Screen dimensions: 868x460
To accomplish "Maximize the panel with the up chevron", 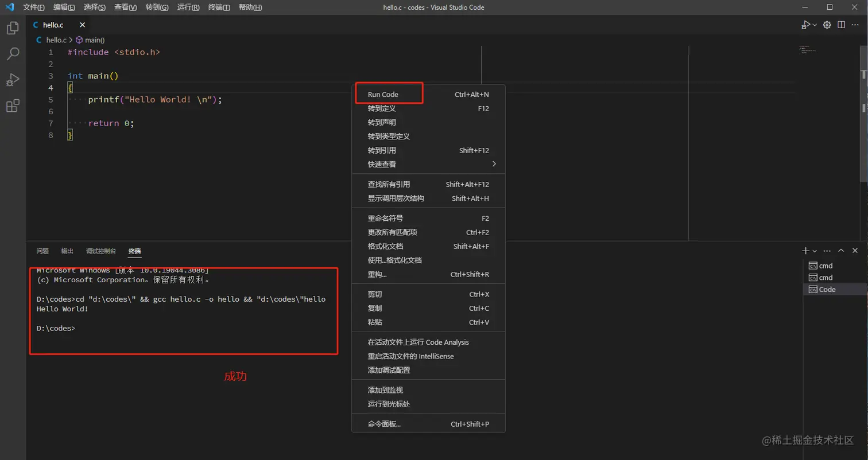I will click(x=841, y=251).
